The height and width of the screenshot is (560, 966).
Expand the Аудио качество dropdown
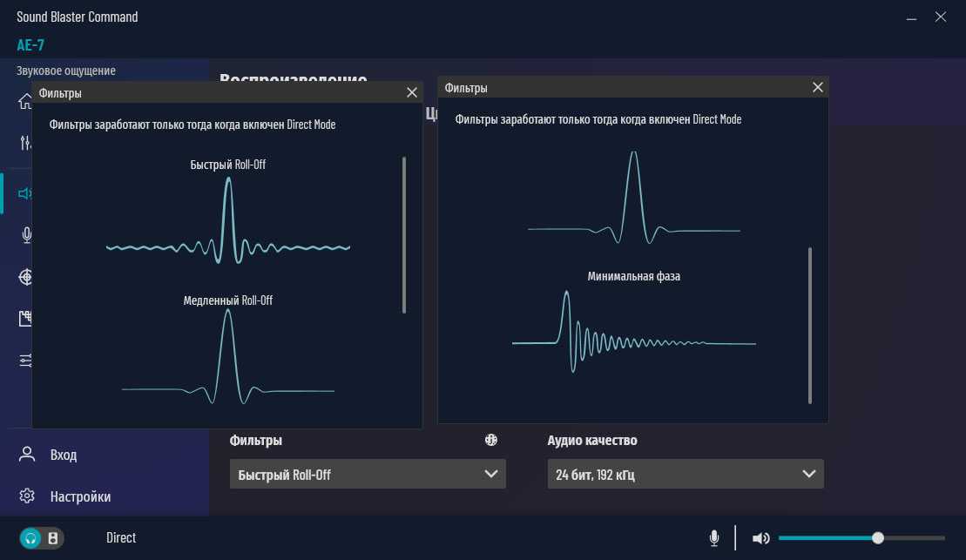[685, 475]
